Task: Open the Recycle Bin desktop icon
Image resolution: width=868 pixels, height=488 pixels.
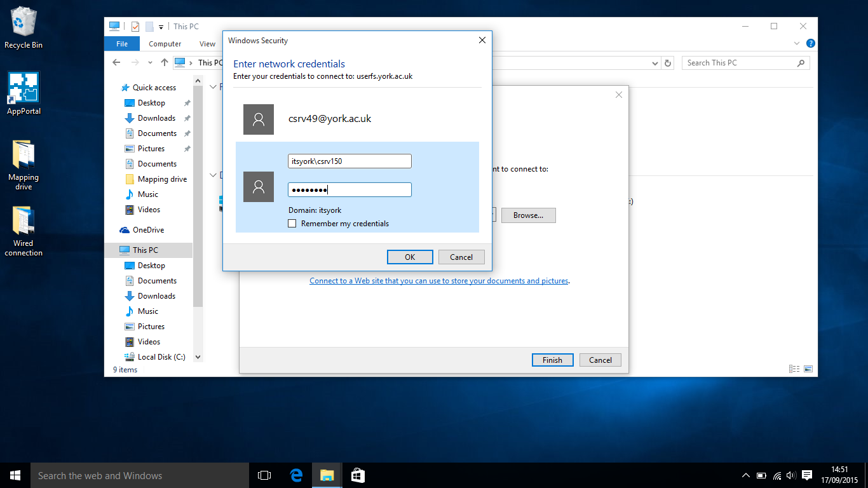Action: point(24,28)
